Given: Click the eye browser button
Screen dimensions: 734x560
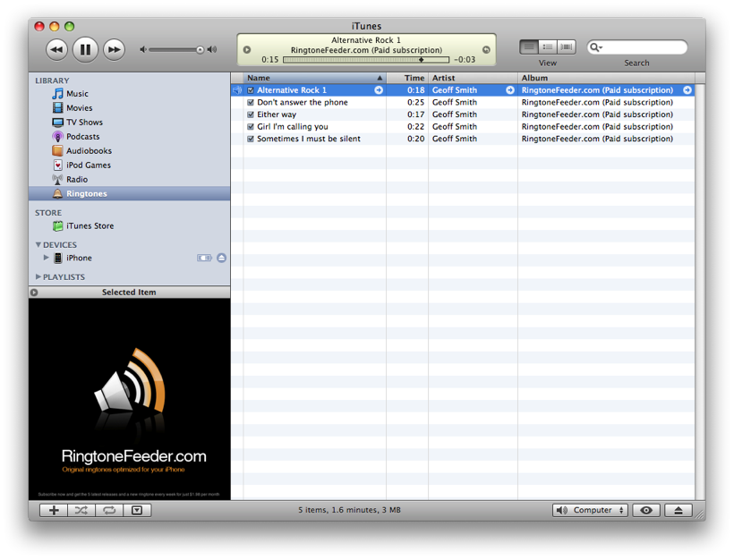Looking at the screenshot, I should 646,511.
